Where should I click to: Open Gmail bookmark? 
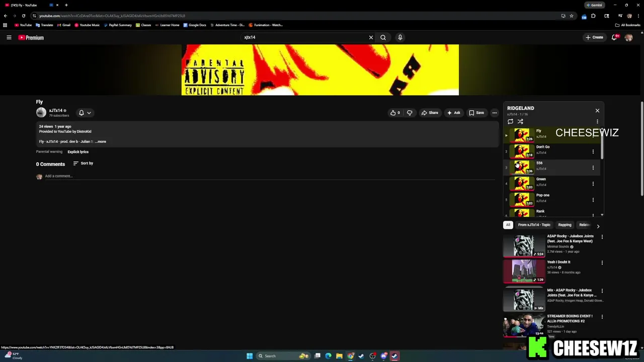64,25
